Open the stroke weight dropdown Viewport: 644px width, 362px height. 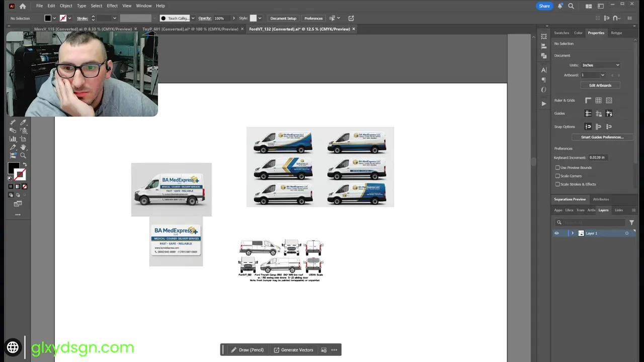(x=114, y=19)
